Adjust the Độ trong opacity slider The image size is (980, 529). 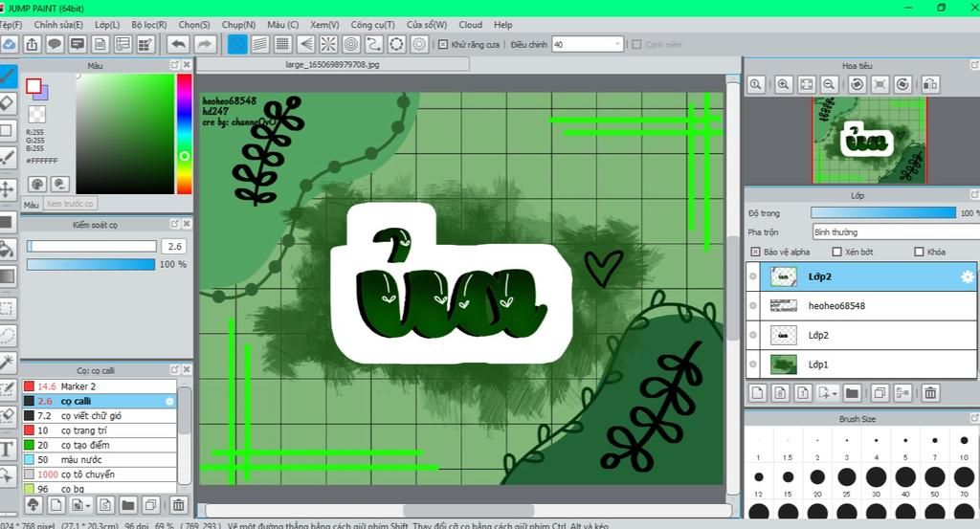(x=883, y=213)
